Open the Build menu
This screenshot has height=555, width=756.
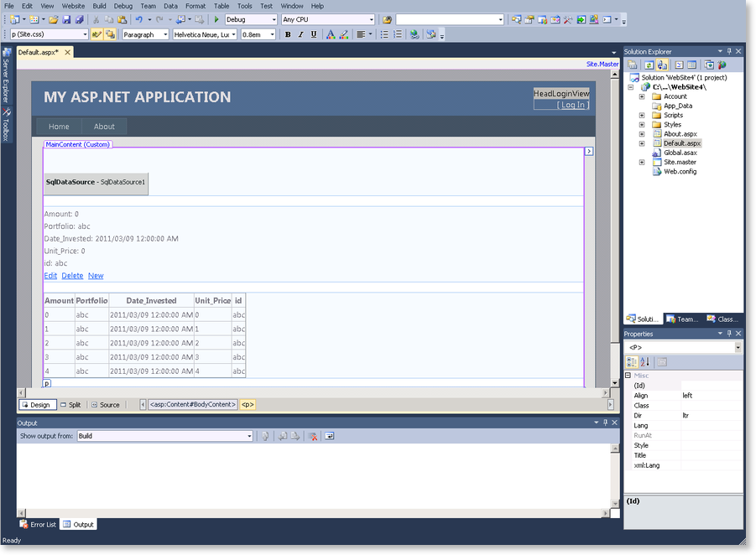[99, 6]
